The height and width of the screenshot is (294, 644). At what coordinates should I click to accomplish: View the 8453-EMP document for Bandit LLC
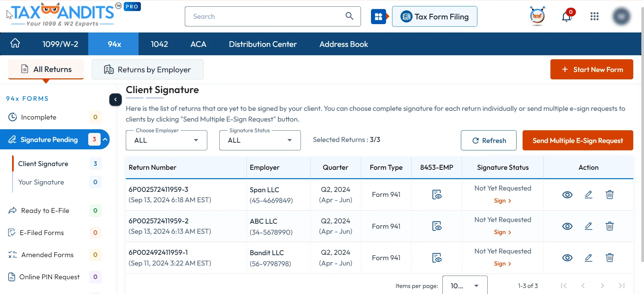(437, 258)
